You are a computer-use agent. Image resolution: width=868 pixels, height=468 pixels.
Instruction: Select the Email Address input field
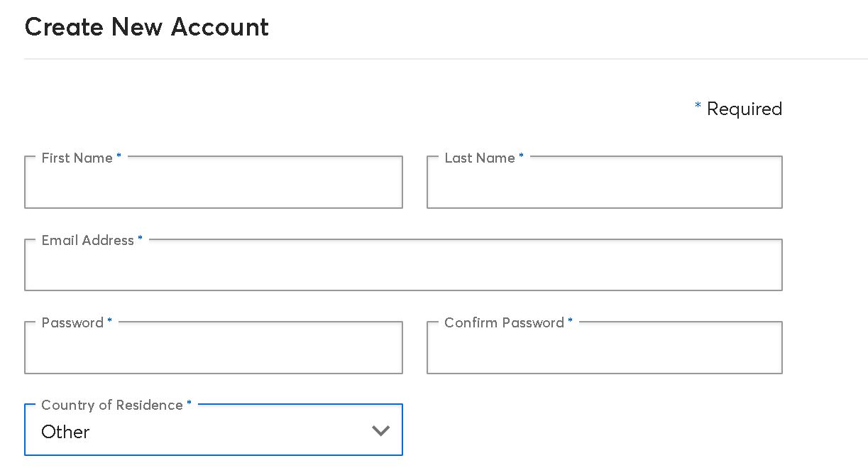pos(403,266)
